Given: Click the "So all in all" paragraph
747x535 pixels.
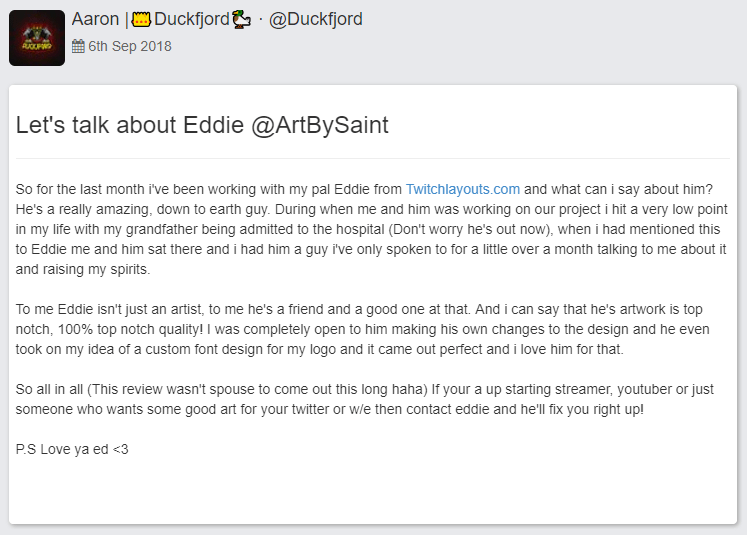Looking at the screenshot, I should point(364,399).
